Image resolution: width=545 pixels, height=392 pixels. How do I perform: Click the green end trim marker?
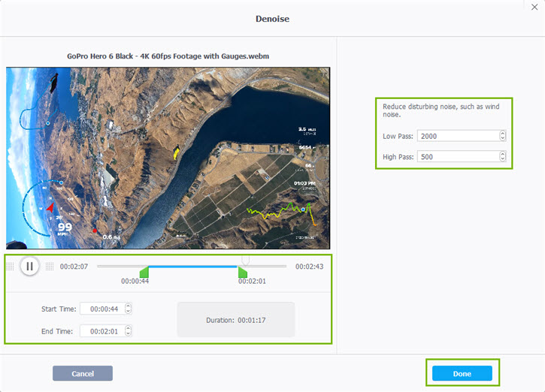243,272
